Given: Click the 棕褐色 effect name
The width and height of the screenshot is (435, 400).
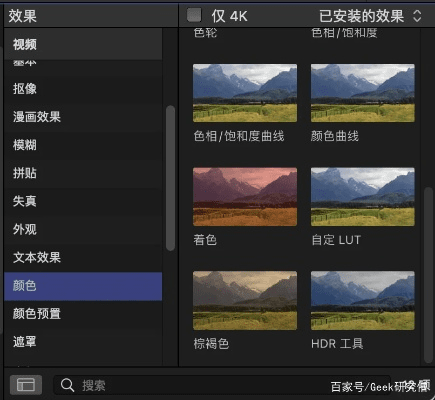Looking at the screenshot, I should point(211,344).
